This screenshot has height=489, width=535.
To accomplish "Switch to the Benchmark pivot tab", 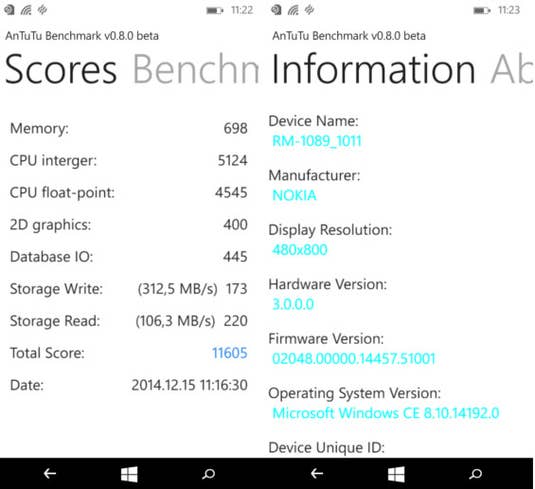I will (196, 69).
